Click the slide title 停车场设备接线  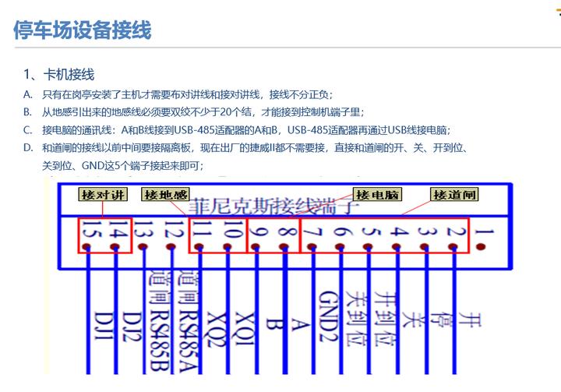[83, 30]
